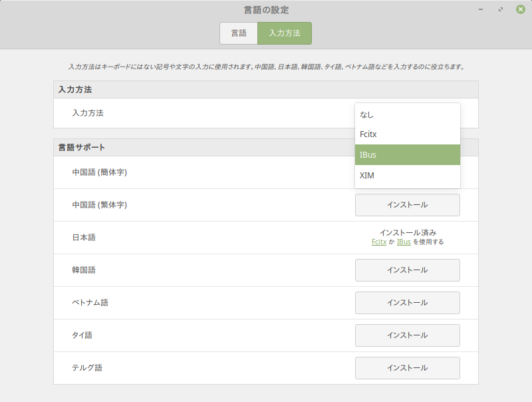Screen dimensions: 532x402
Task: Install Thai language support
Action: click(407, 335)
